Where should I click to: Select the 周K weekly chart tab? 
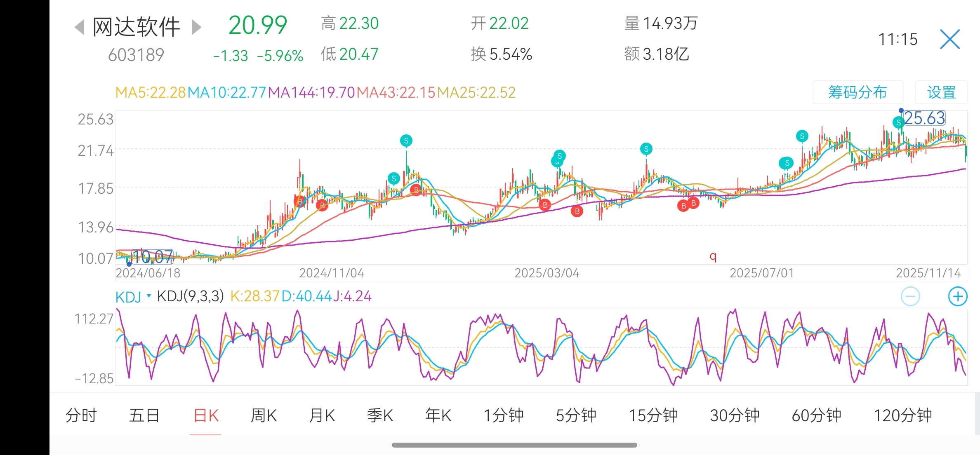(x=264, y=415)
